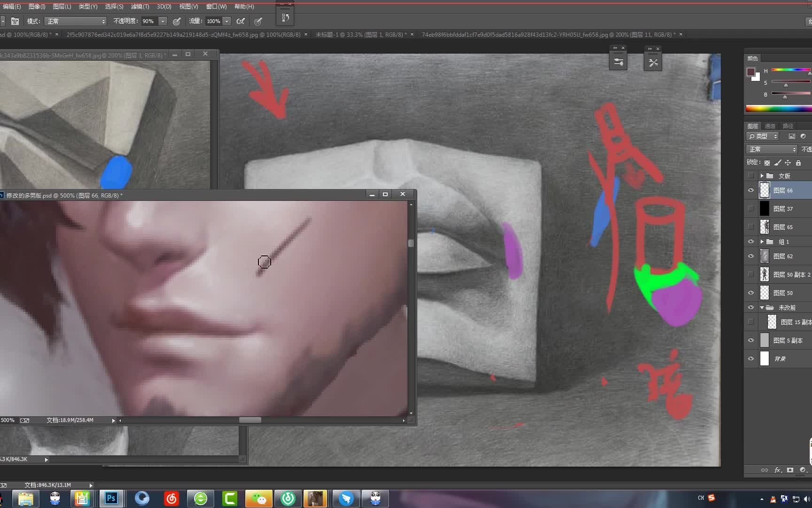Open the 滤镜(T) menu
Image resolution: width=812 pixels, height=508 pixels.
[140, 7]
